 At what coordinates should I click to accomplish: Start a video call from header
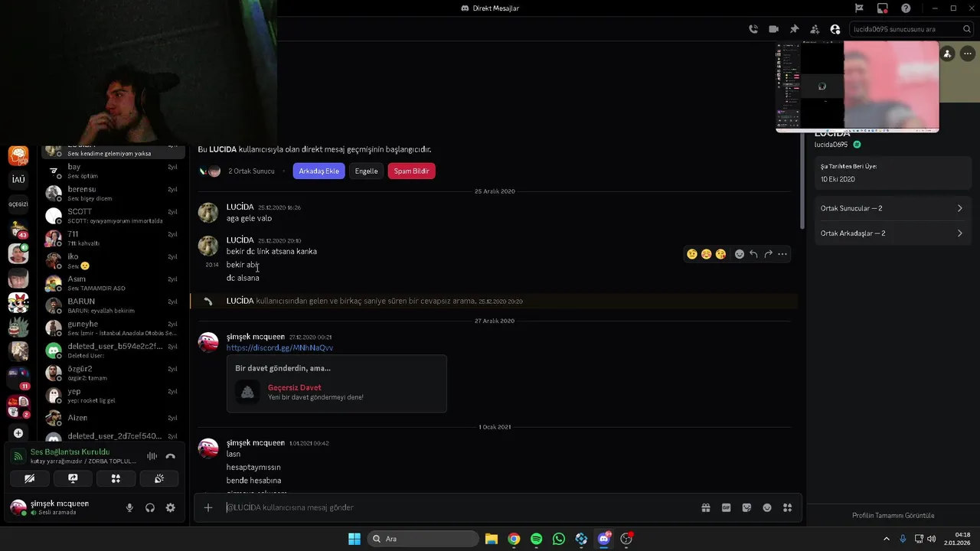[774, 29]
